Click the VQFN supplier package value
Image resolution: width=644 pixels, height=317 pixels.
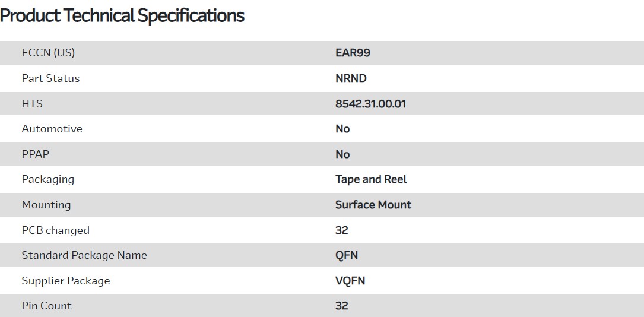pyautogui.click(x=350, y=281)
